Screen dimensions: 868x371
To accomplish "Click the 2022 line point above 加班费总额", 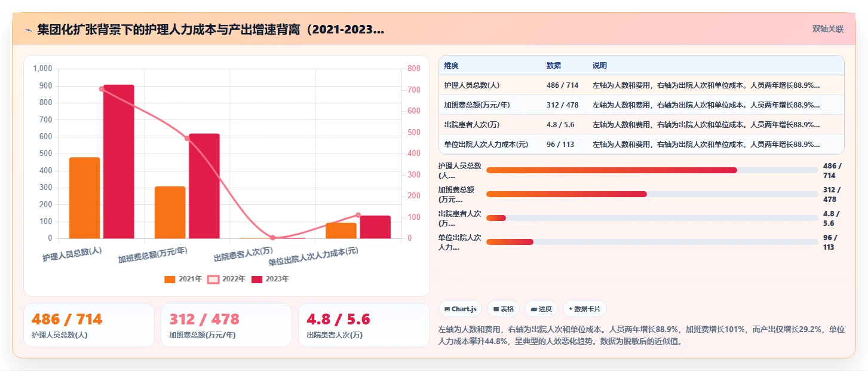I will (x=187, y=139).
